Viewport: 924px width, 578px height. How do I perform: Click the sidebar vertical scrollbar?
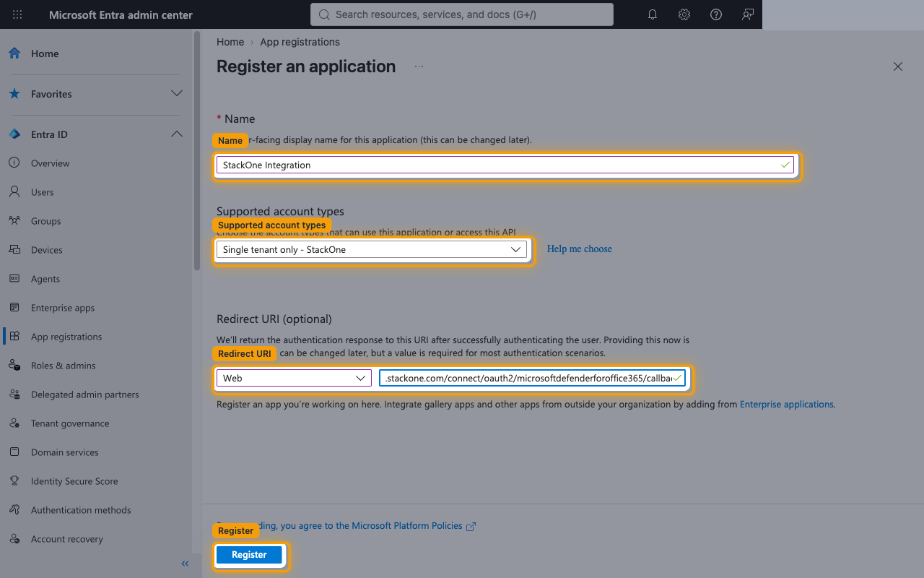coord(197,152)
